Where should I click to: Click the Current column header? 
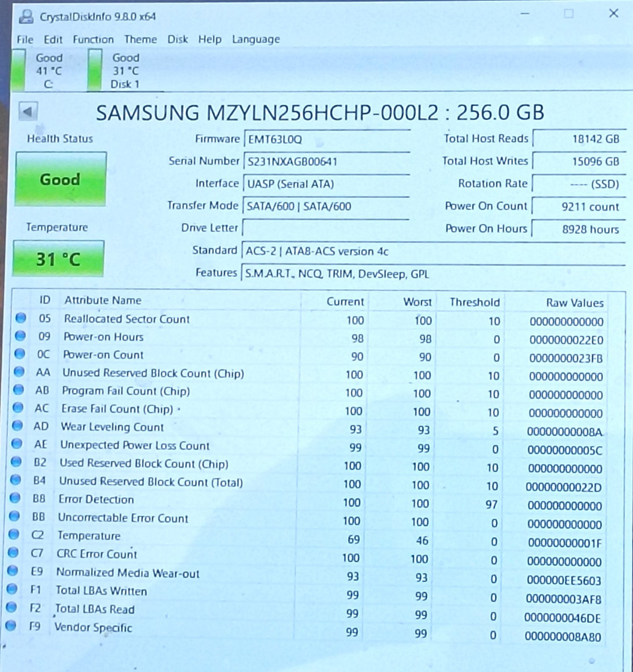pos(345,302)
